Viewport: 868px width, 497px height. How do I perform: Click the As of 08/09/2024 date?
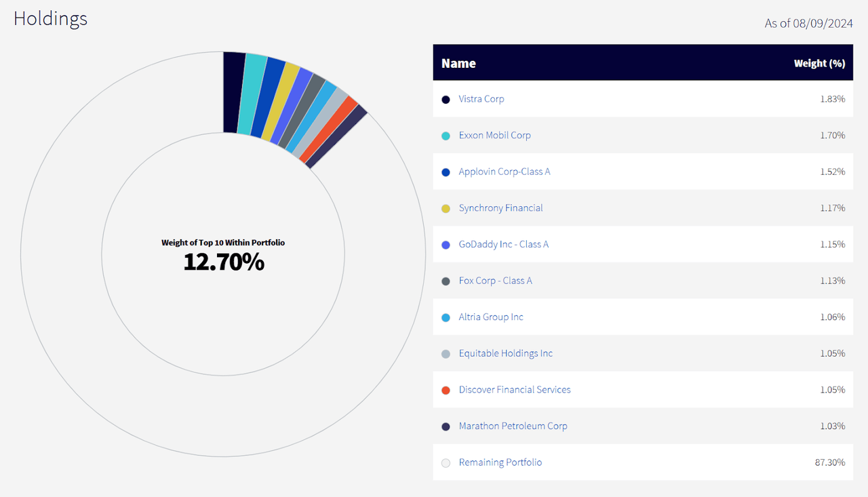[809, 23]
